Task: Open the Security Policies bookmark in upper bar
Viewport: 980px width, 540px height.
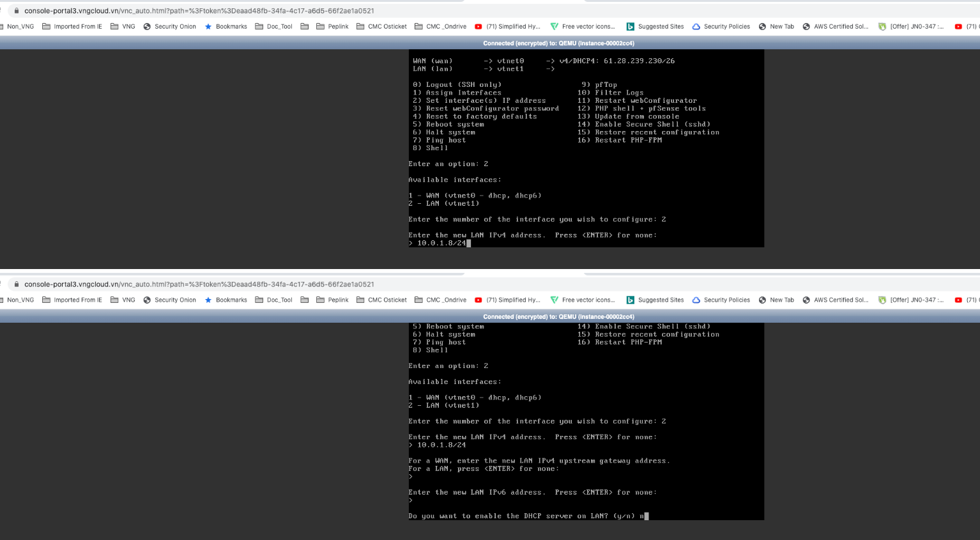Action: pos(721,27)
